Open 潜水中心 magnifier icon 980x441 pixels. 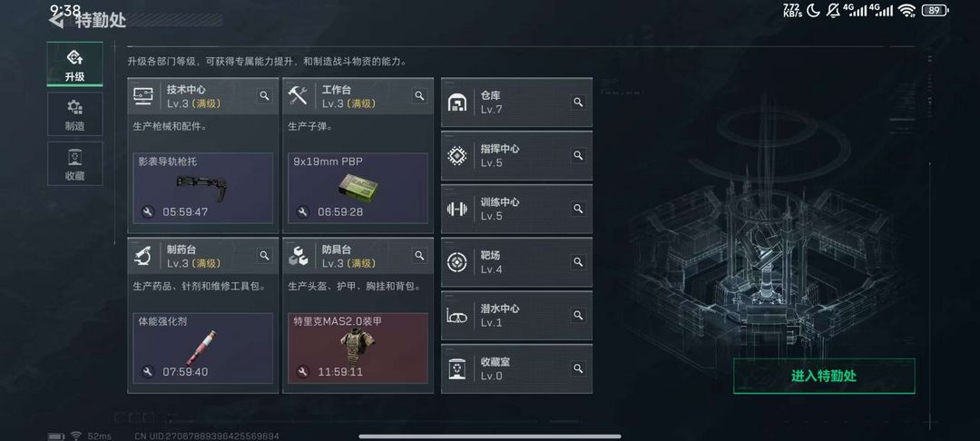(x=578, y=316)
